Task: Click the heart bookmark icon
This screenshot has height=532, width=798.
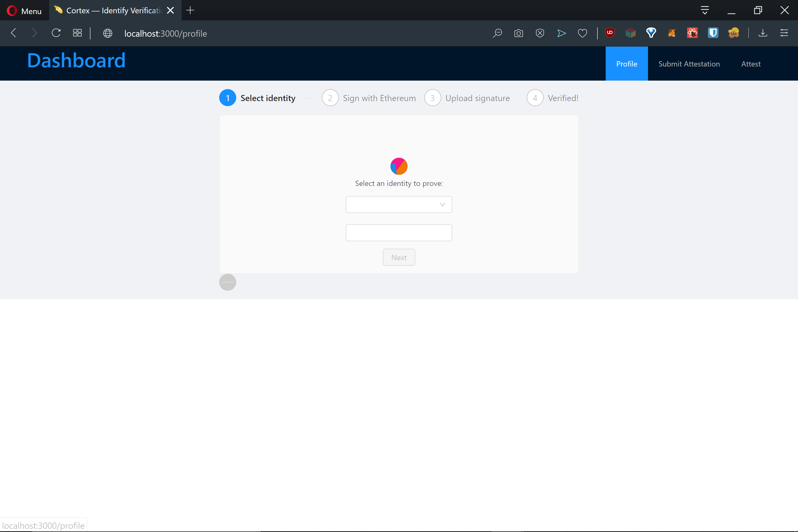Action: [x=582, y=33]
